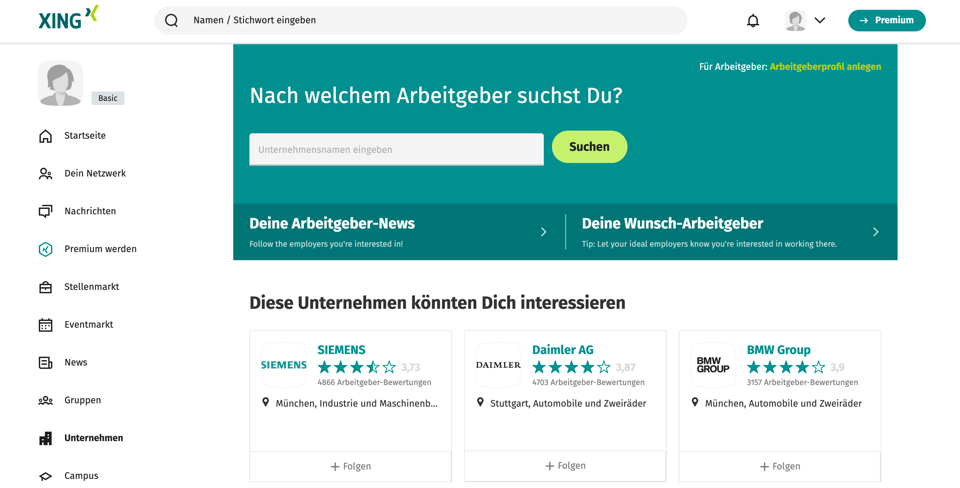The width and height of the screenshot is (960, 488).
Task: Click 'Stuttgart, Automobile und Zweiräder' text
Action: pyautogui.click(x=568, y=404)
